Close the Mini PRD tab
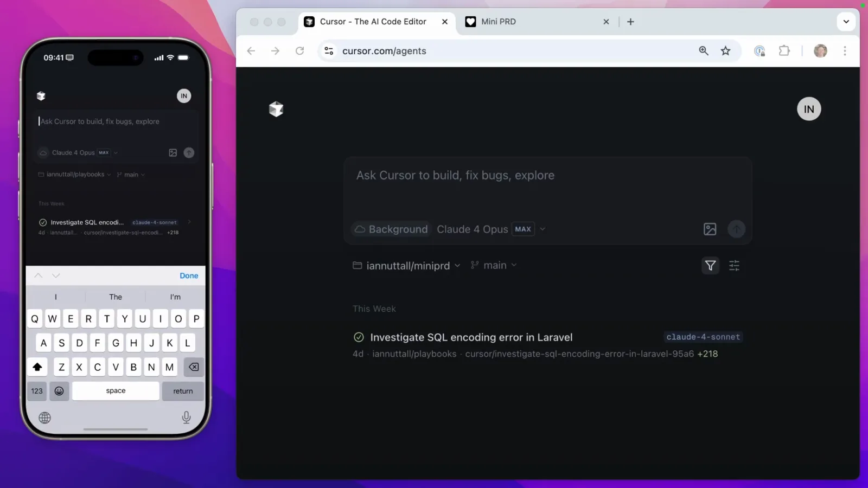Image resolution: width=868 pixels, height=488 pixels. [x=606, y=22]
